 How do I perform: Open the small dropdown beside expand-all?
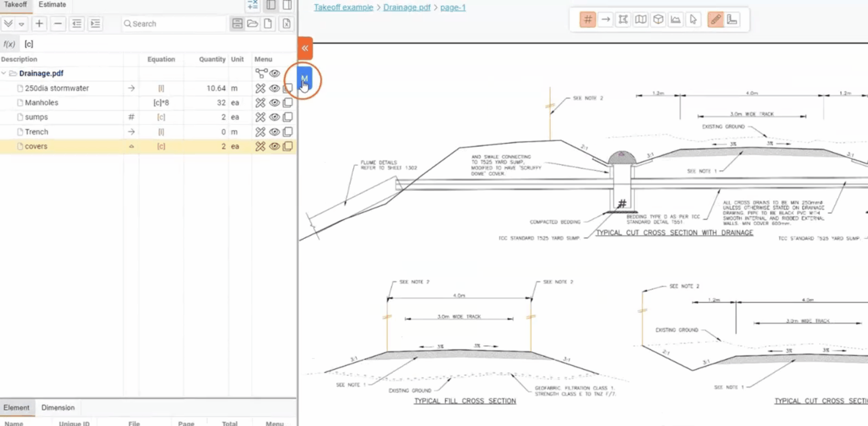pyautogui.click(x=21, y=24)
